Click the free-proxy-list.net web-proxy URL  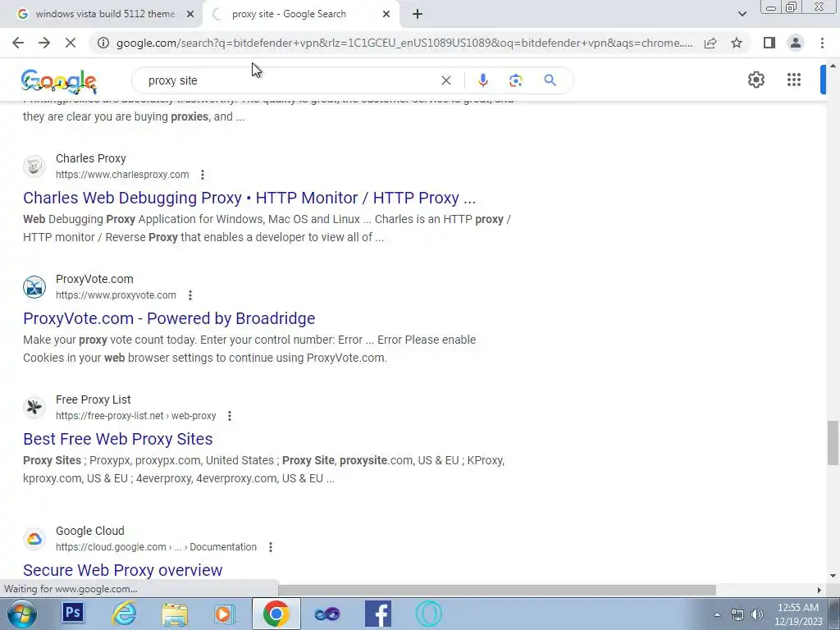135,416
